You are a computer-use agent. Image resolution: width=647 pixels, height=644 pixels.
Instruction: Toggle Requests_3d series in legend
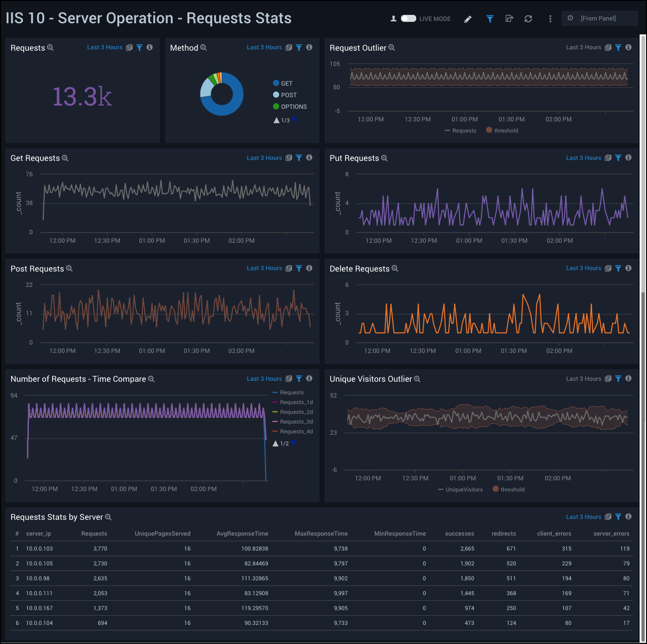(293, 422)
